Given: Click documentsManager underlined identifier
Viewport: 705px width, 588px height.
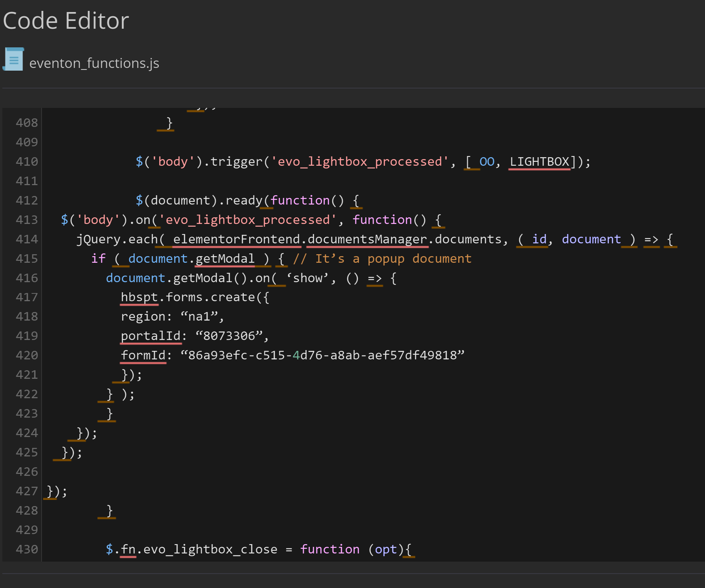Looking at the screenshot, I should point(367,239).
